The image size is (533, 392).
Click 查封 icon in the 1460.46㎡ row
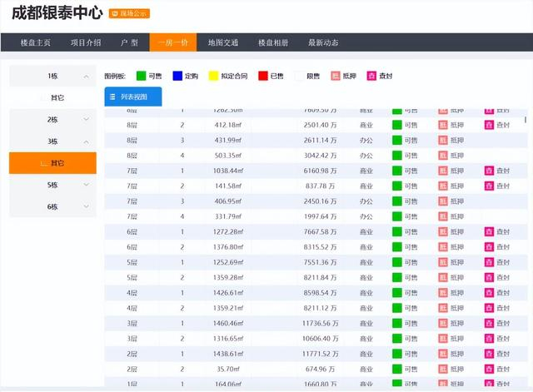(x=489, y=323)
